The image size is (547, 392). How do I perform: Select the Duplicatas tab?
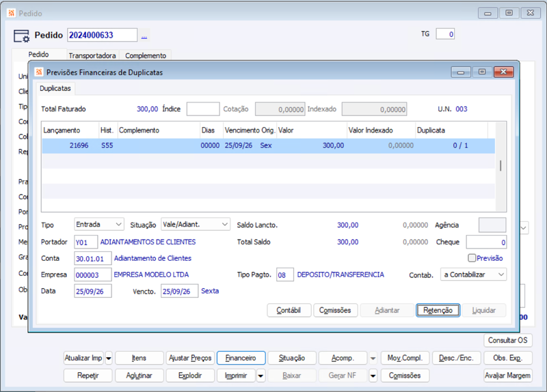point(55,88)
